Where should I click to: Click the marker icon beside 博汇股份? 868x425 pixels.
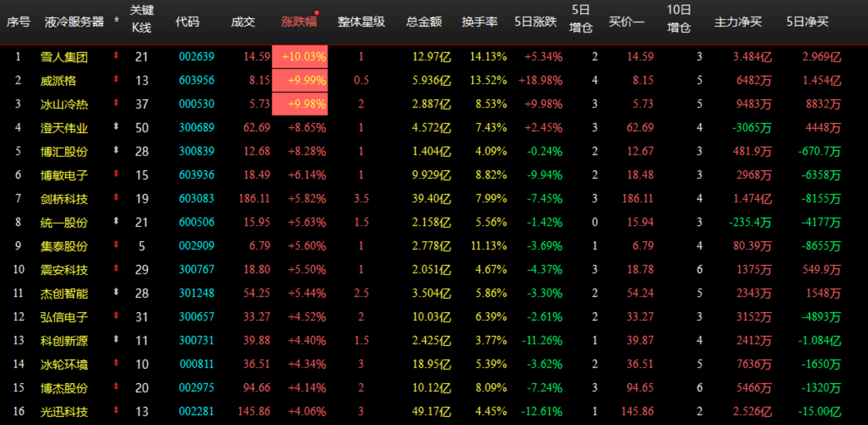(x=116, y=151)
